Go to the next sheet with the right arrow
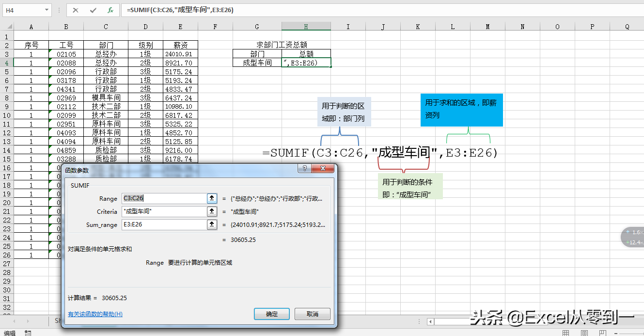 click(28, 321)
